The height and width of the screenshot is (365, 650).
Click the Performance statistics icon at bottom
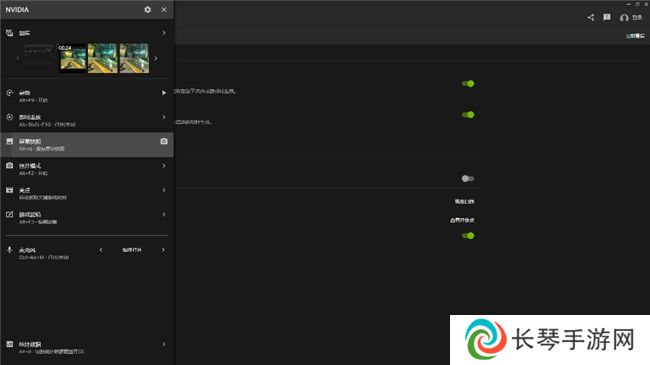click(10, 344)
